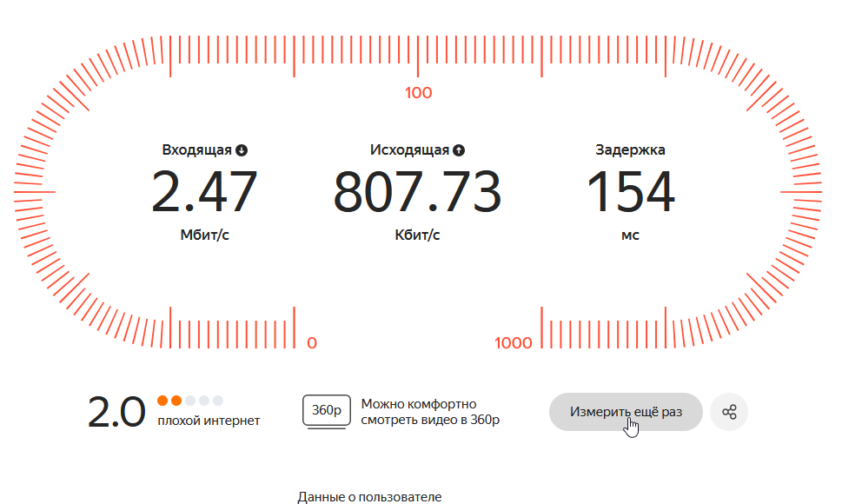Click the 360p comfortable video viewing text
This screenshot has width=842, height=504.
pyautogui.click(x=431, y=412)
